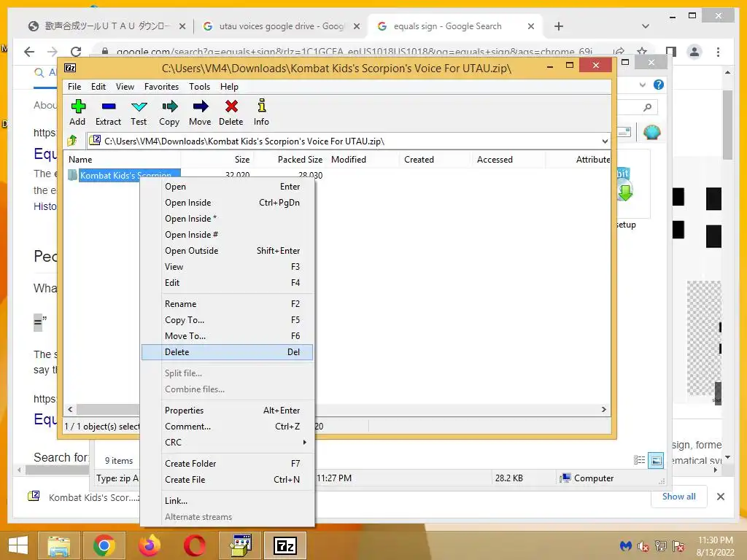Reload the Chrome page
This screenshot has width=747, height=560.
click(x=76, y=52)
